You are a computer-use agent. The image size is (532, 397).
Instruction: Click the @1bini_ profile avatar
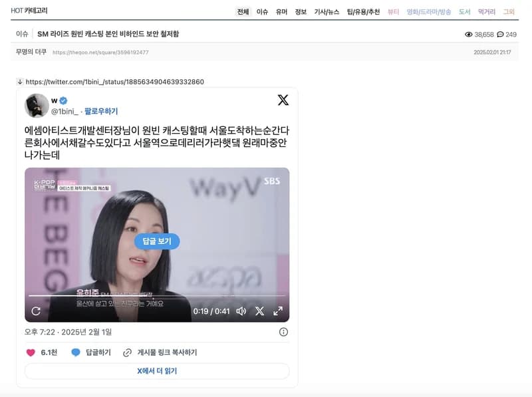[37, 106]
